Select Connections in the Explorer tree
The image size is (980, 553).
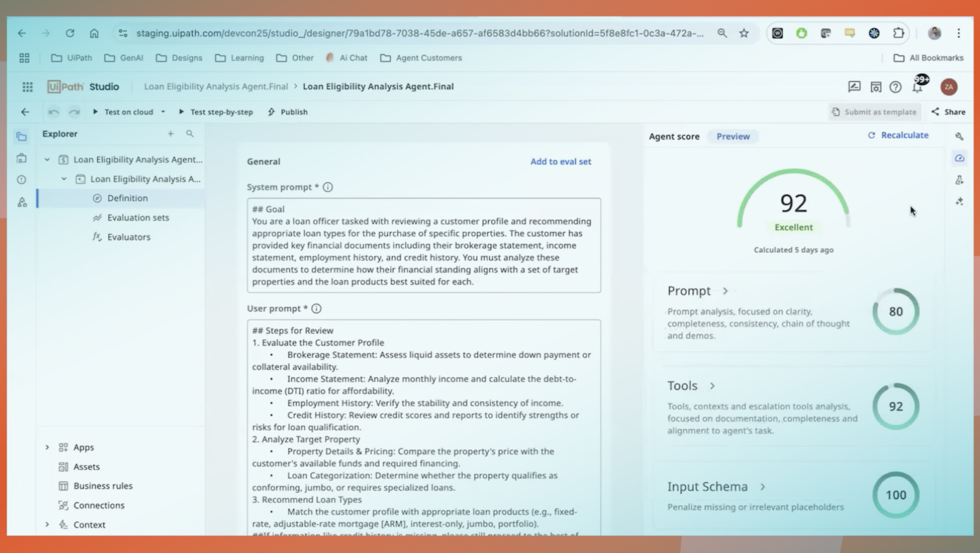pyautogui.click(x=99, y=506)
